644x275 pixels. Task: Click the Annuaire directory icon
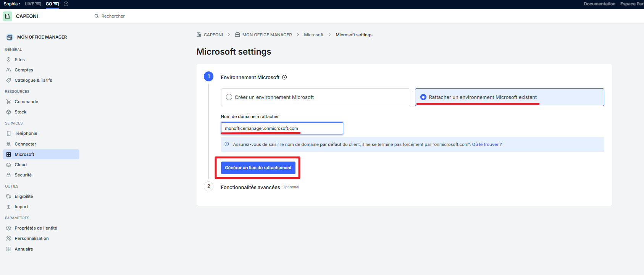[x=8, y=249]
